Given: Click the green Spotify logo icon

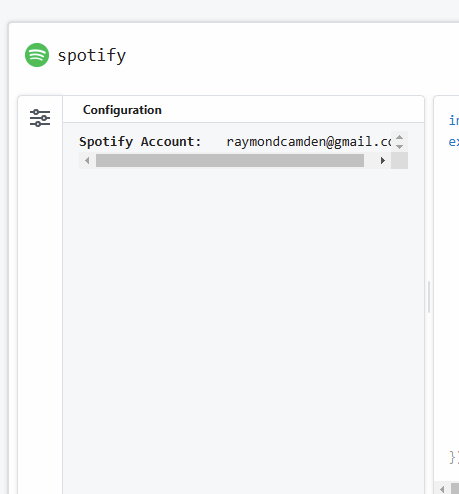Looking at the screenshot, I should [x=37, y=55].
